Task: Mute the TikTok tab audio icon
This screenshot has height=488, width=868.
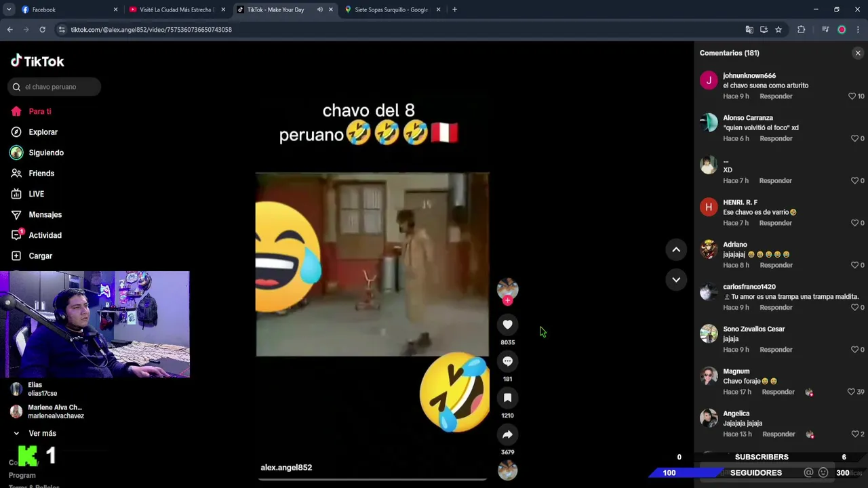Action: [319, 9]
